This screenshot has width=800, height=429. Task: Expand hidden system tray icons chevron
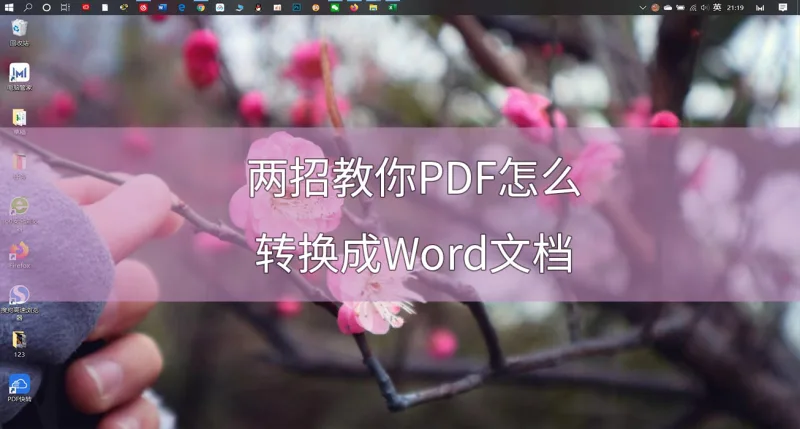point(643,8)
